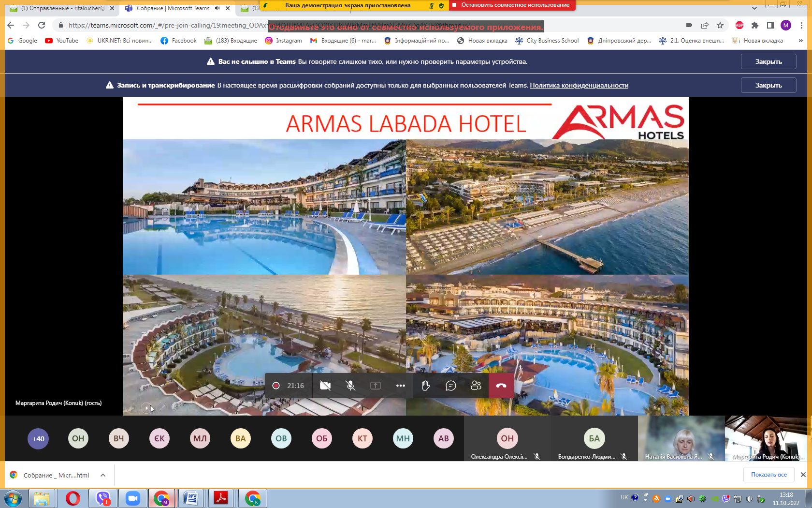Open more actions ellipsis menu
Viewport: 812px width, 508px height.
[x=401, y=386]
